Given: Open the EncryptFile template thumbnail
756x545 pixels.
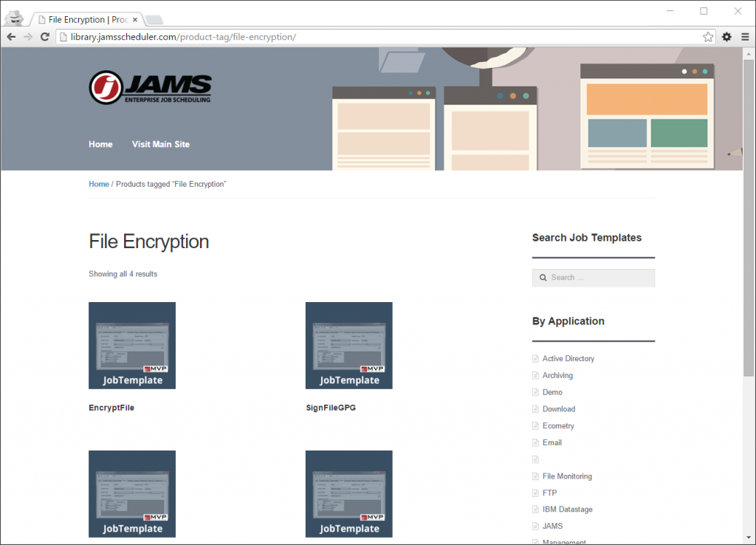Looking at the screenshot, I should pos(131,345).
